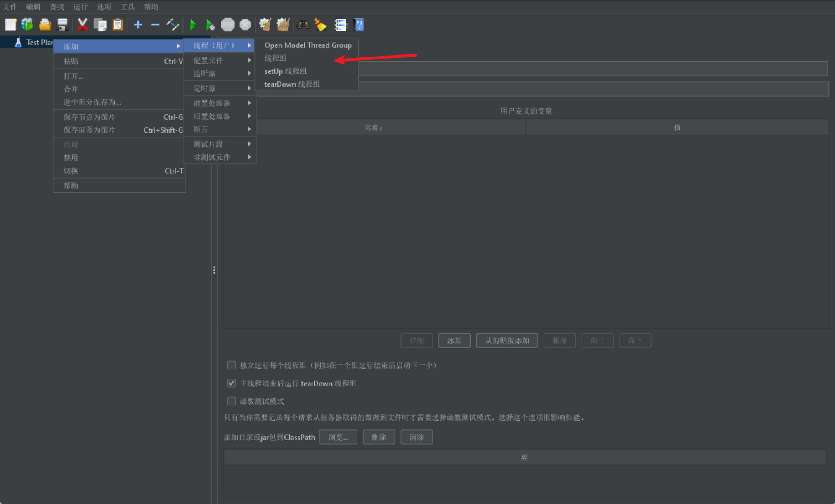Click the Expand all plus icon

[138, 25]
